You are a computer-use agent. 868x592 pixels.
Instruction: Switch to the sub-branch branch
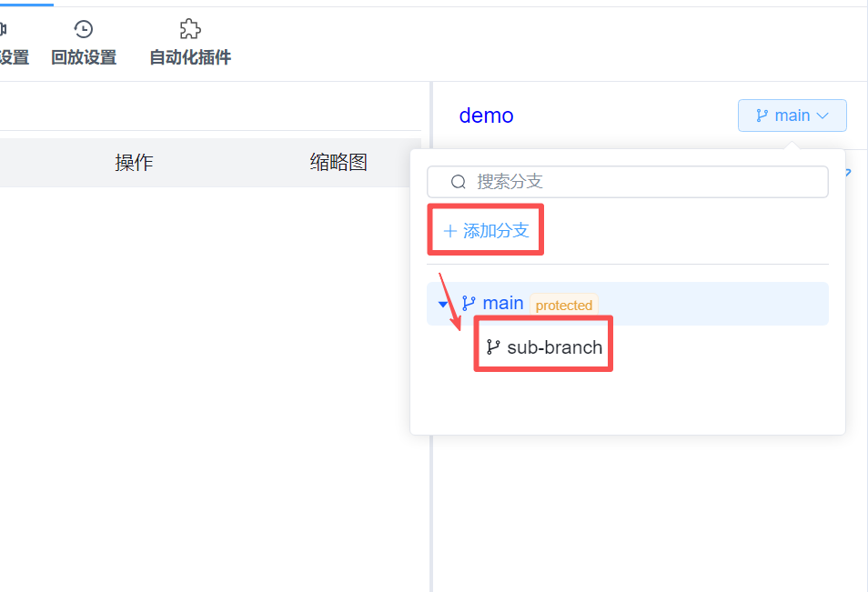[x=554, y=347]
